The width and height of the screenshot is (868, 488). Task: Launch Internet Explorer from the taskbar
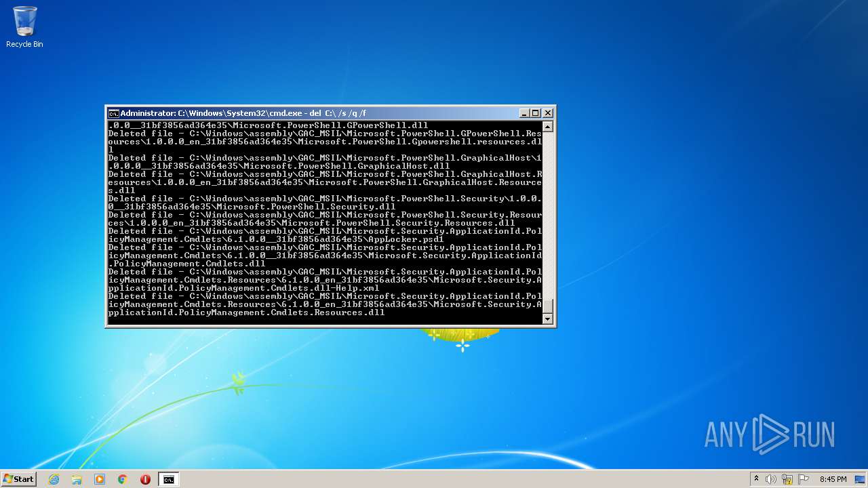coord(54,479)
